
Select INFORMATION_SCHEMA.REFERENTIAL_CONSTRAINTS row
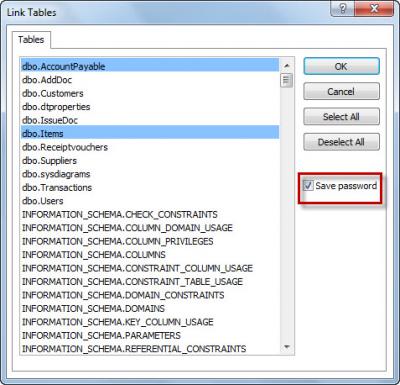[x=150, y=349]
